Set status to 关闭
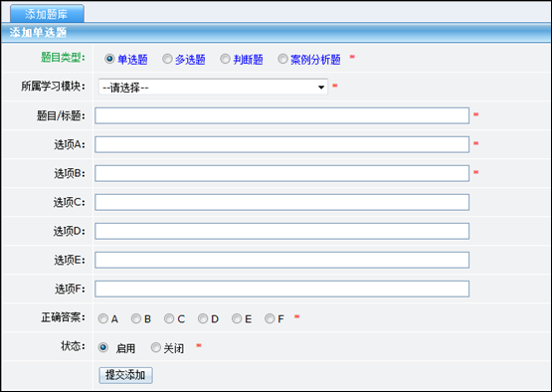Image resolution: width=552 pixels, height=392 pixels. click(155, 347)
